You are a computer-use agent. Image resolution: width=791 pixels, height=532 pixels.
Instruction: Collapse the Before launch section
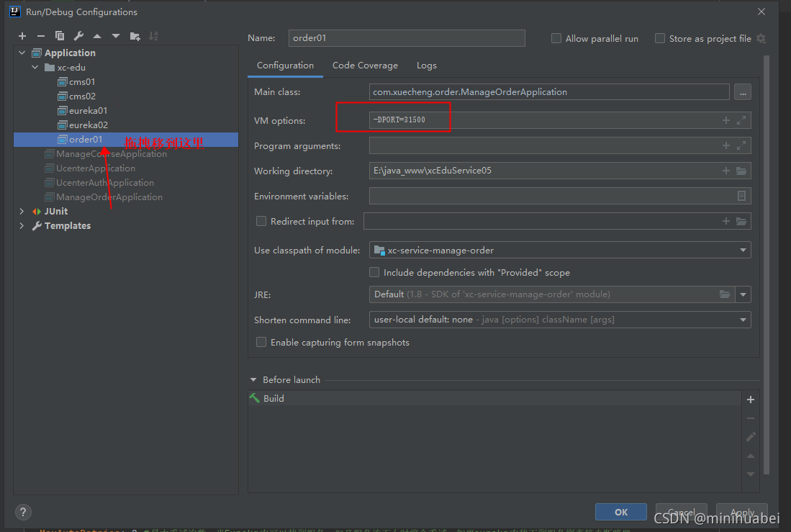253,379
